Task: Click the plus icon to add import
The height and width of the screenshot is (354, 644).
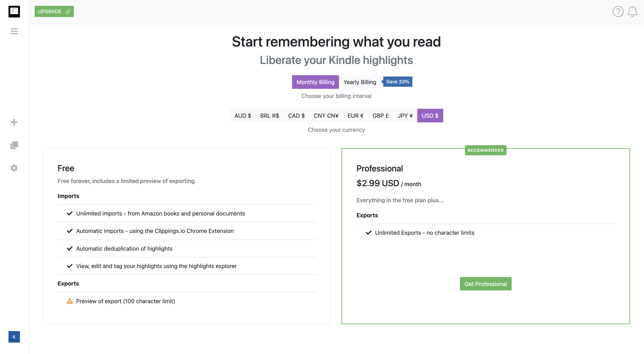Action: click(14, 122)
